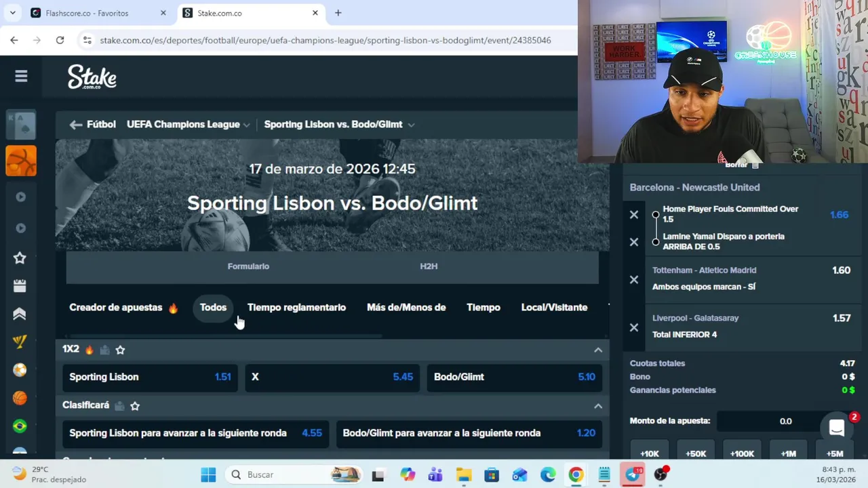Screen dimensions: 868x488
Task: Open Windows Start menu
Action: 208,474
